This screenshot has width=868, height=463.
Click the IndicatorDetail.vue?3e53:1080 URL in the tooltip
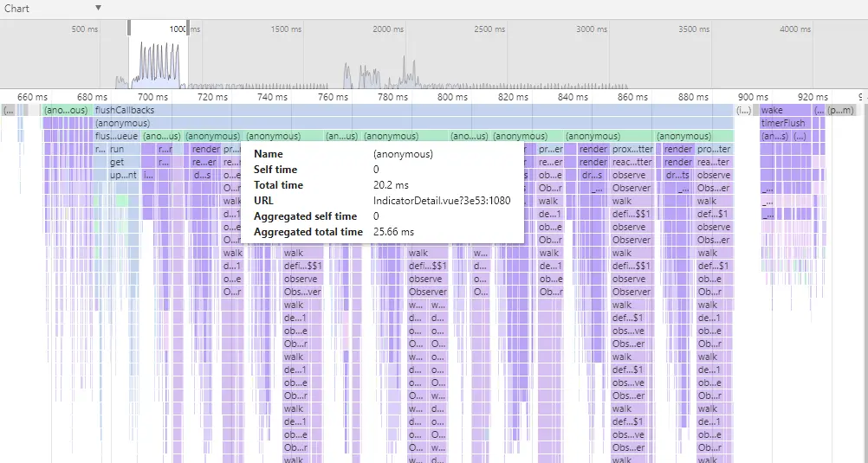pyautogui.click(x=442, y=201)
